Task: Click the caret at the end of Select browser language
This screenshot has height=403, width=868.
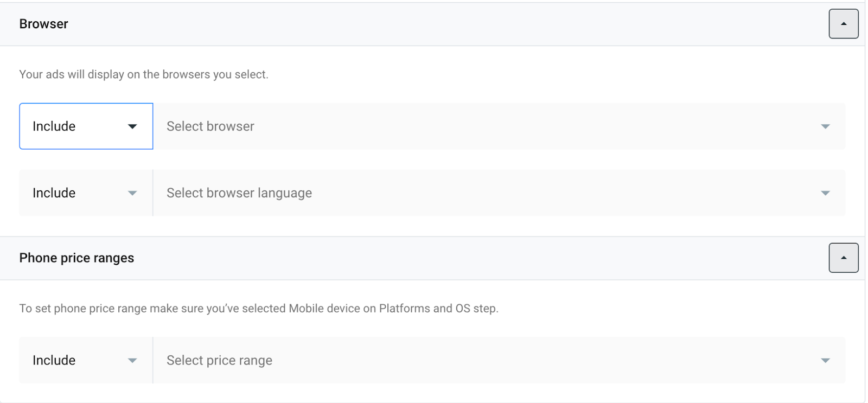Action: coord(825,193)
